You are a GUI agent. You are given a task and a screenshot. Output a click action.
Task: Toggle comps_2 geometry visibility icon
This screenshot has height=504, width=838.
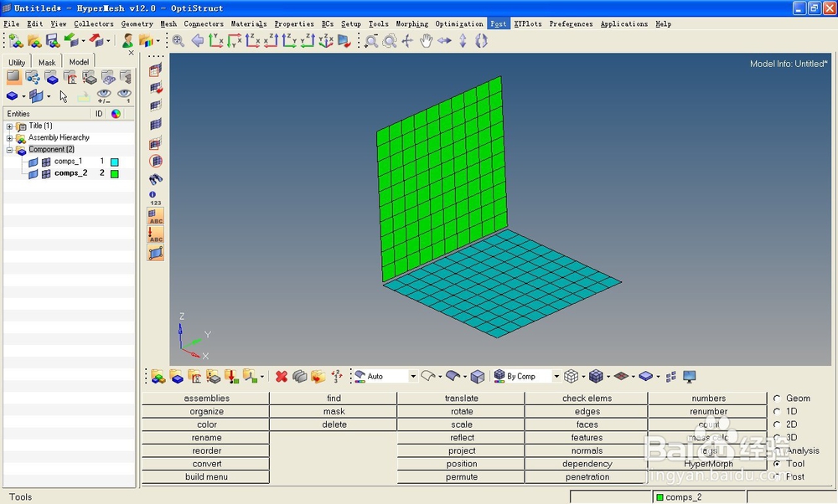tap(34, 173)
